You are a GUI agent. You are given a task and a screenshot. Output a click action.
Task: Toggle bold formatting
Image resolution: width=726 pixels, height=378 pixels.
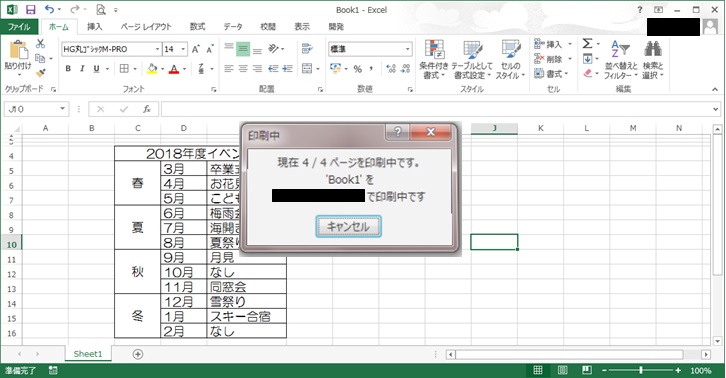68,69
